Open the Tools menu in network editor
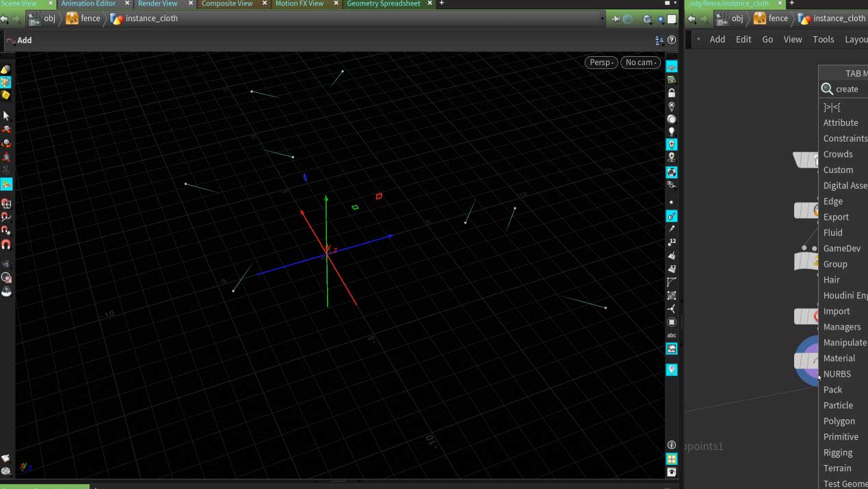The height and width of the screenshot is (489, 868). 823,40
